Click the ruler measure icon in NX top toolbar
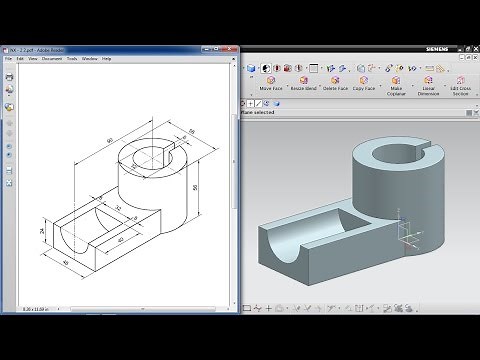Image resolution: width=480 pixels, height=360 pixels. (x=430, y=68)
